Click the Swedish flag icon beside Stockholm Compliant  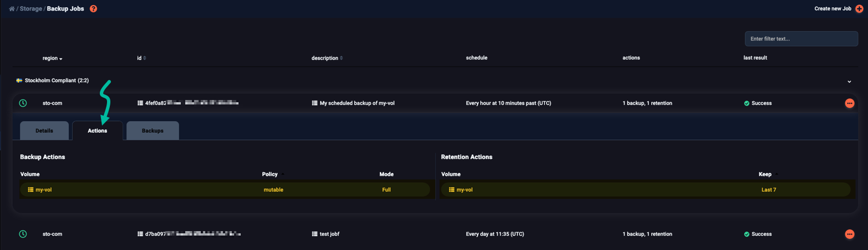[19, 81]
